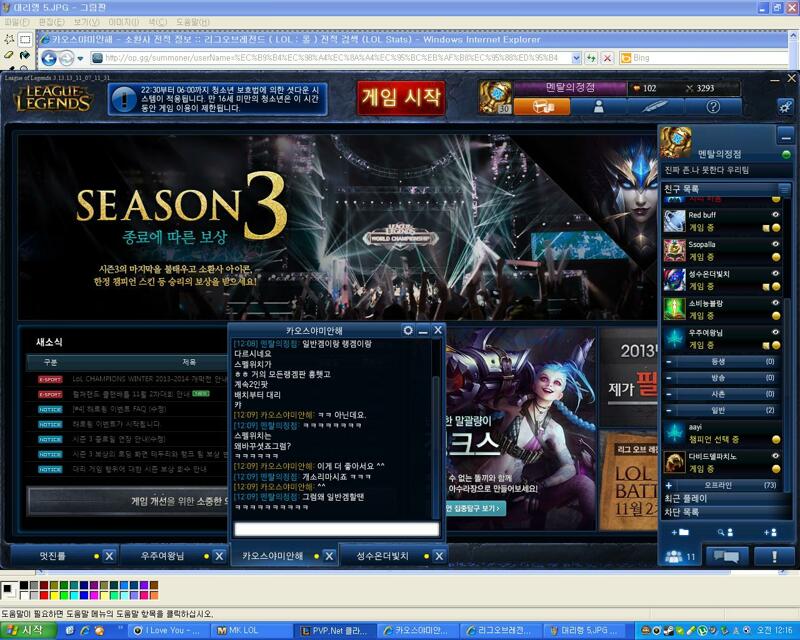Pick the black color swatch in Paint
800x640 pixels.
pos(24,585)
